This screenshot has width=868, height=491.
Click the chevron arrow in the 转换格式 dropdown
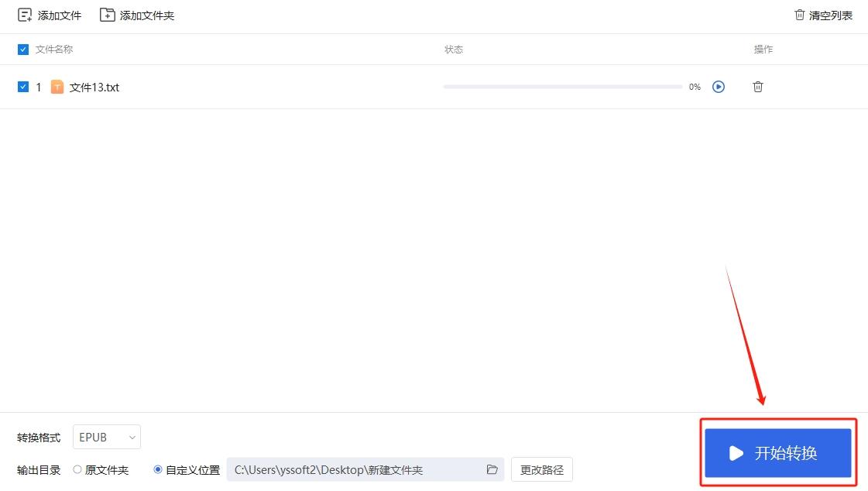tap(132, 438)
